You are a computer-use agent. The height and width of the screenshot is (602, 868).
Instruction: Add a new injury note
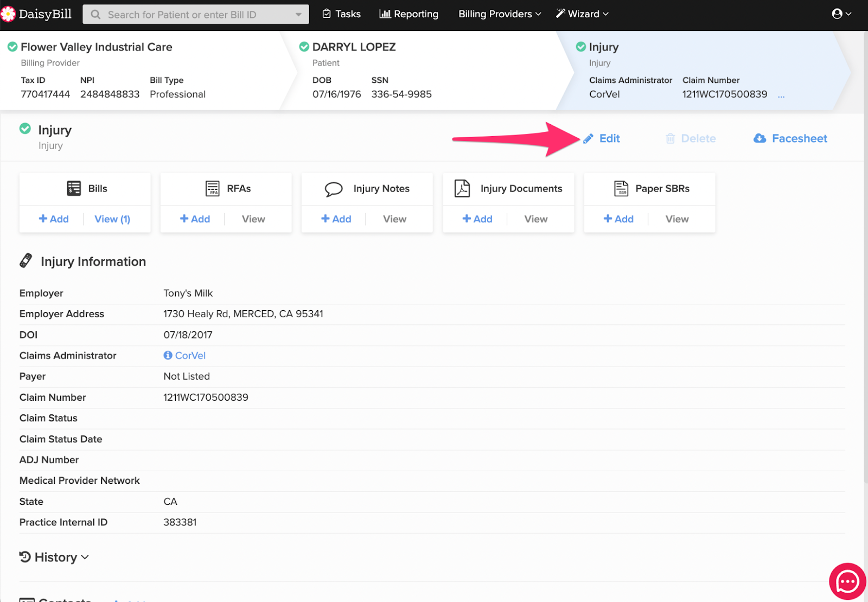click(336, 219)
